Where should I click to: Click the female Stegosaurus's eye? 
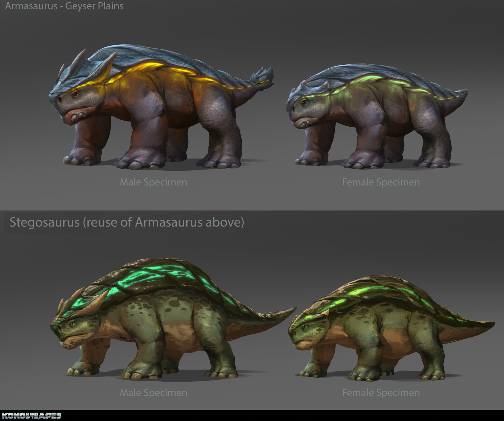coord(304,327)
